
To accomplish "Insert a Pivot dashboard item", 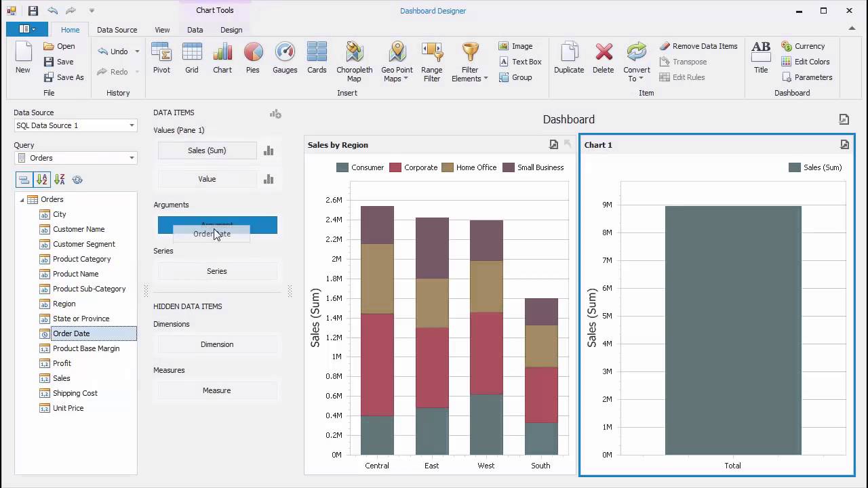I will [x=161, y=58].
